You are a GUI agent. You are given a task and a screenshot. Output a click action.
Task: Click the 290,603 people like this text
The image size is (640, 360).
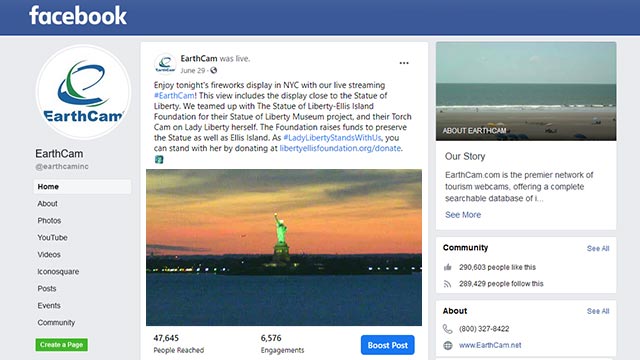[497, 267]
